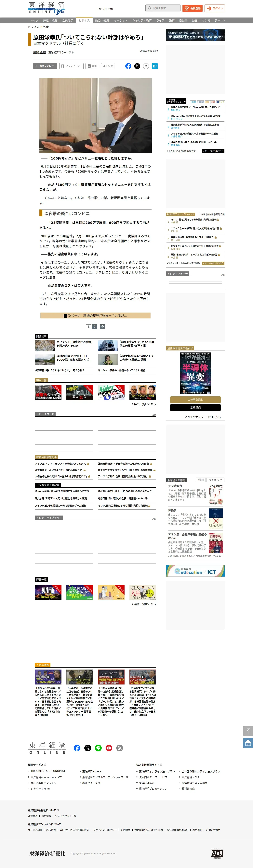Enlarge text with 拡大 button
The height and width of the screenshot is (868, 253).
coord(108,66)
